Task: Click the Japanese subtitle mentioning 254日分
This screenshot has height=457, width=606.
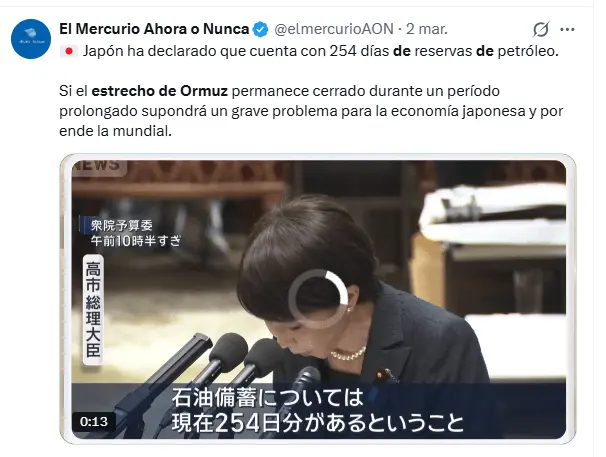Action: pyautogui.click(x=318, y=410)
